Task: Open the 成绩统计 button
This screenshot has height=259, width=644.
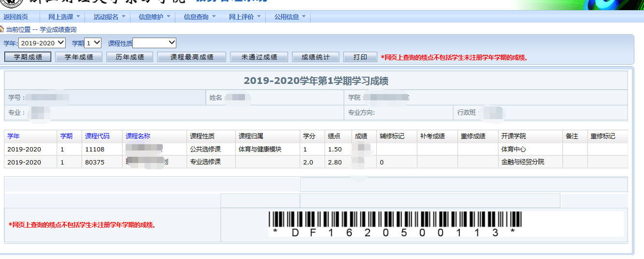Action: click(316, 57)
